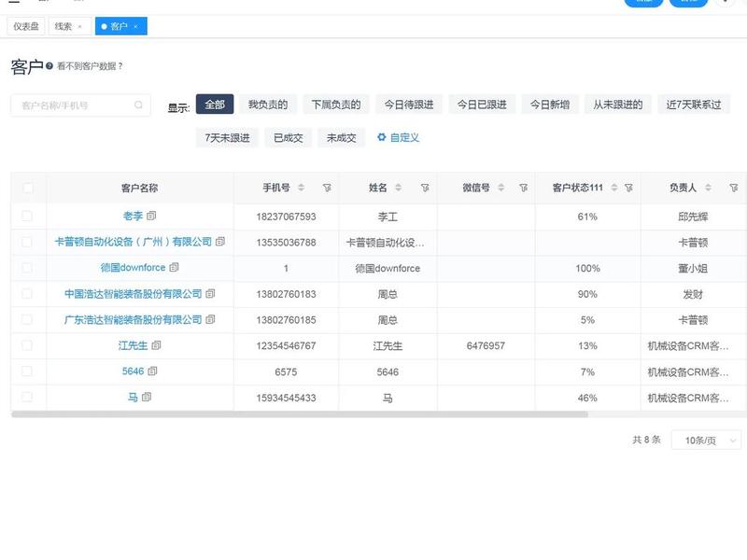Viewport: 747px width, 560px height.
Task: Open the 负责人 column filter icon
Action: [x=734, y=188]
